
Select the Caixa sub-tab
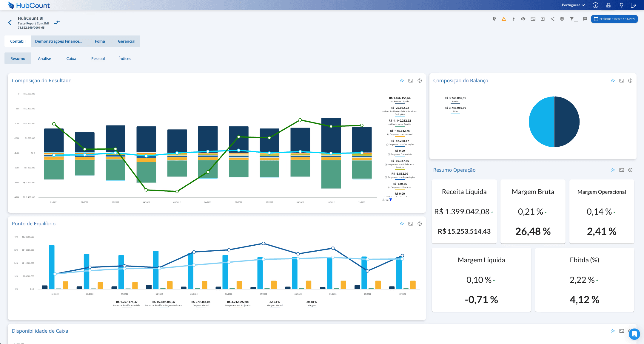click(x=71, y=58)
